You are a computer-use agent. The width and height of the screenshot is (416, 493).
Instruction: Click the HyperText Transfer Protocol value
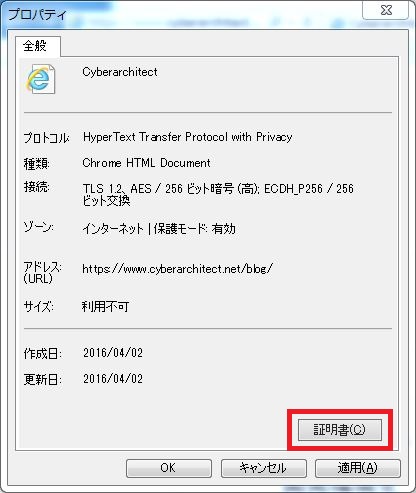[x=187, y=137]
